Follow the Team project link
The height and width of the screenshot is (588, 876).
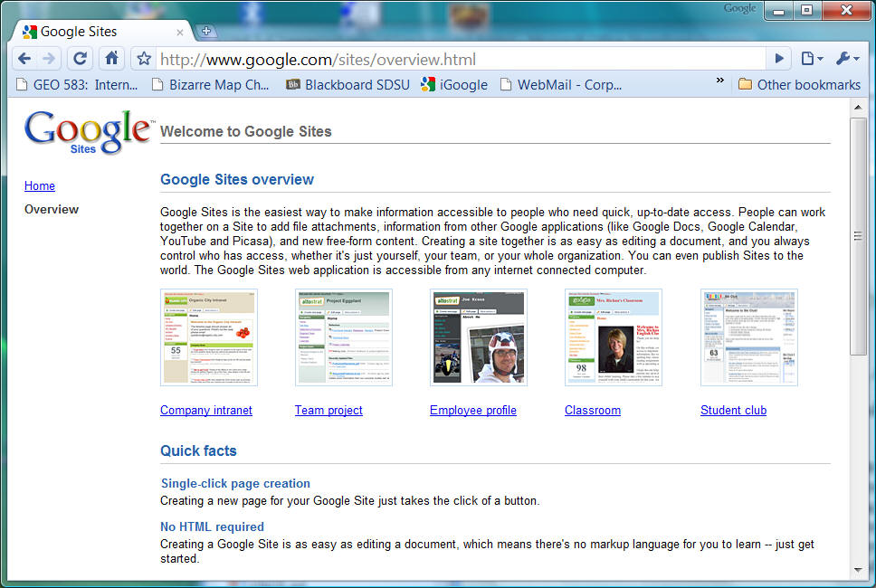[328, 411]
